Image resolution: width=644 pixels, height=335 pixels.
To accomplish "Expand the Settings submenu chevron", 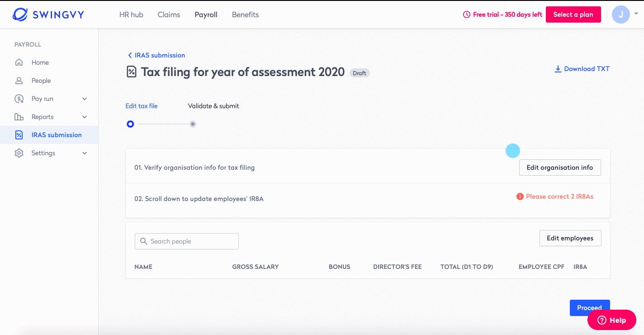I will tap(85, 153).
